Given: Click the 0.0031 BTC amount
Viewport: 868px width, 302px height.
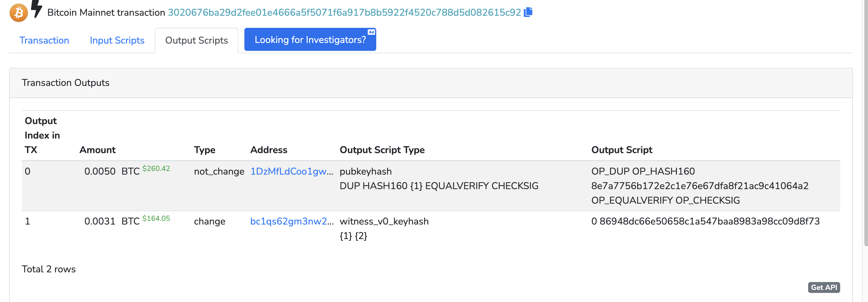Looking at the screenshot, I should click(x=112, y=221).
